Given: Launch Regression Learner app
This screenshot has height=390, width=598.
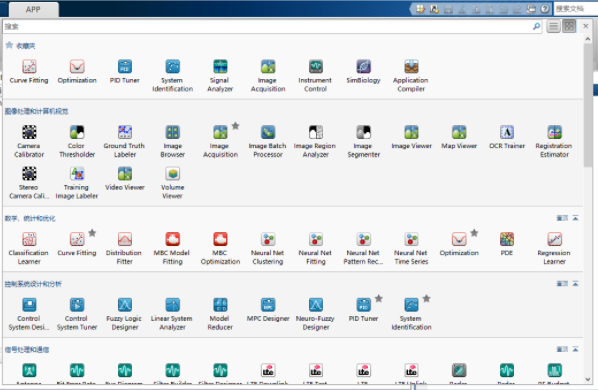Looking at the screenshot, I should [x=554, y=248].
